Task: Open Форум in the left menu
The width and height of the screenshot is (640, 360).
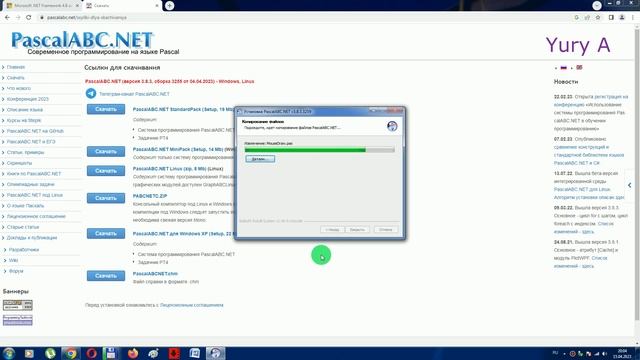Action: tap(16, 271)
